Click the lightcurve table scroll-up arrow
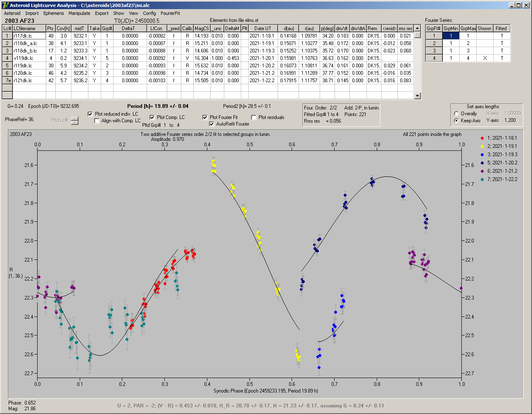532x414 pixels. 418,28
